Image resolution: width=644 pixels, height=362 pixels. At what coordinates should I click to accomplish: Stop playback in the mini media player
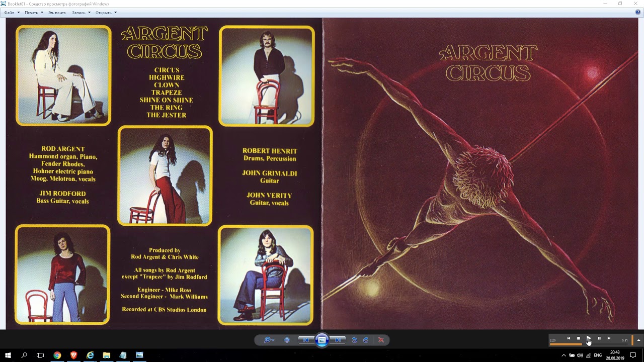coord(579,338)
